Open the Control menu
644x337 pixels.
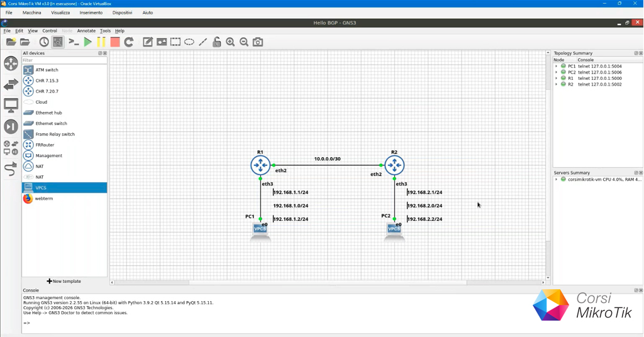tap(50, 31)
